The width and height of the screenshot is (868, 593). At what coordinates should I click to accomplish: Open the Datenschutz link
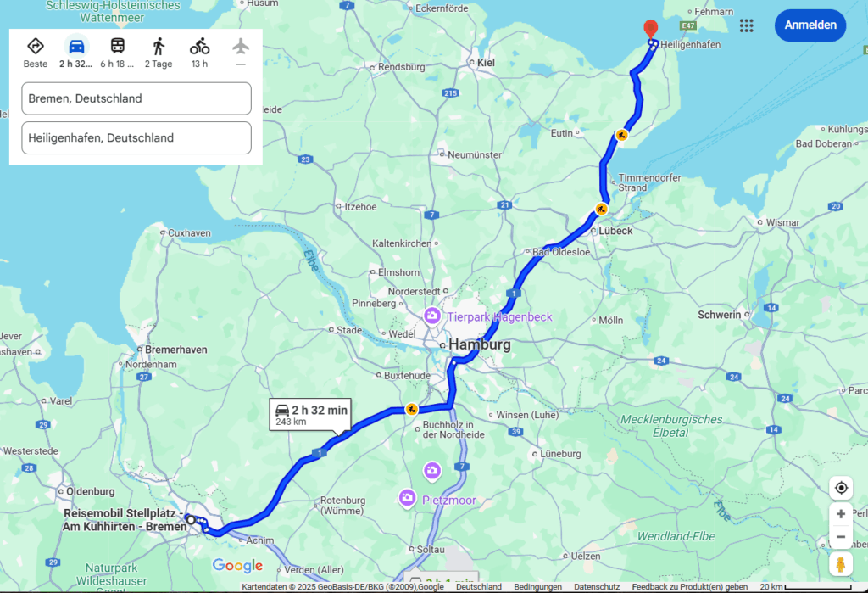(597, 587)
